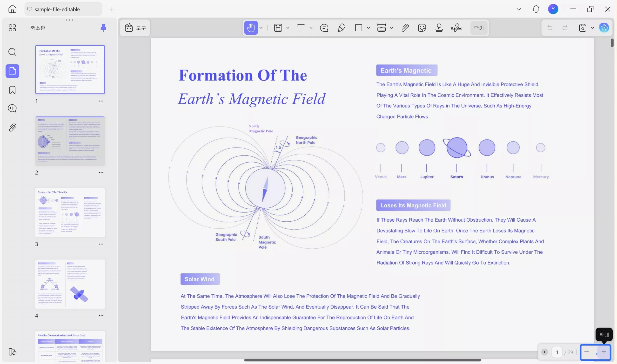Viewport: 617px width, 364px height.
Task: Click the 닫기 close toolbar button
Action: click(479, 28)
